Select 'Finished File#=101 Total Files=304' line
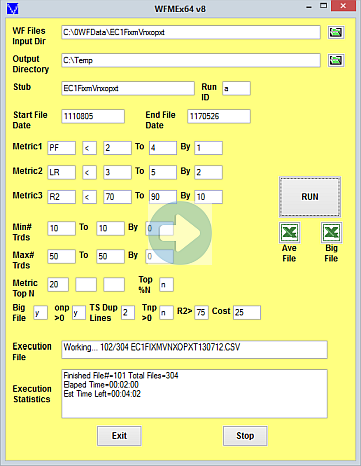The height and width of the screenshot is (466, 361). [121, 376]
